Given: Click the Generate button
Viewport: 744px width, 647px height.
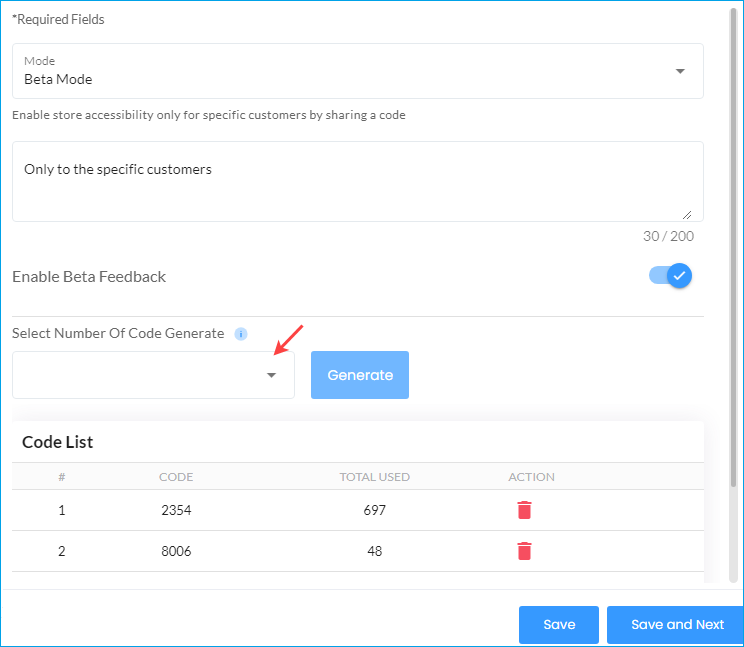Looking at the screenshot, I should point(360,375).
